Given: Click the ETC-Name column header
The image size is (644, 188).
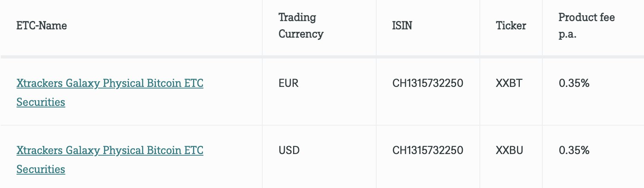Looking at the screenshot, I should click(42, 26).
